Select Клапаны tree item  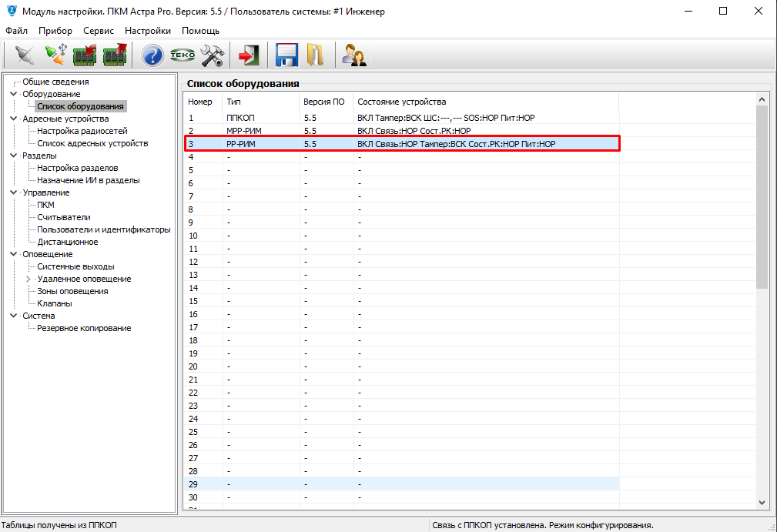[55, 303]
